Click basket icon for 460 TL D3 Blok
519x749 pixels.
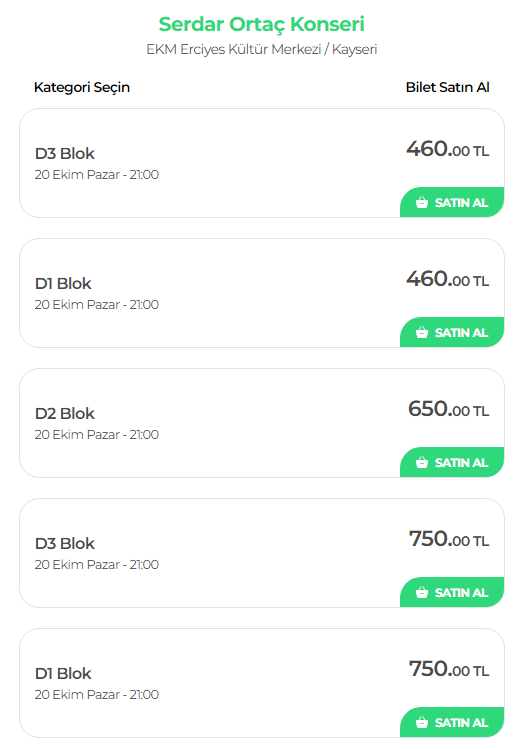[x=422, y=203]
